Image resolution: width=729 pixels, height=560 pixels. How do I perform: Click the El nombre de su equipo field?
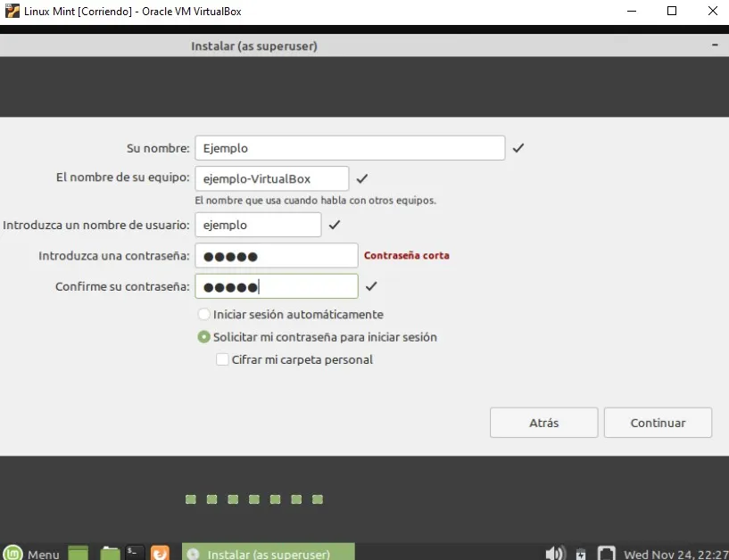[x=270, y=178]
